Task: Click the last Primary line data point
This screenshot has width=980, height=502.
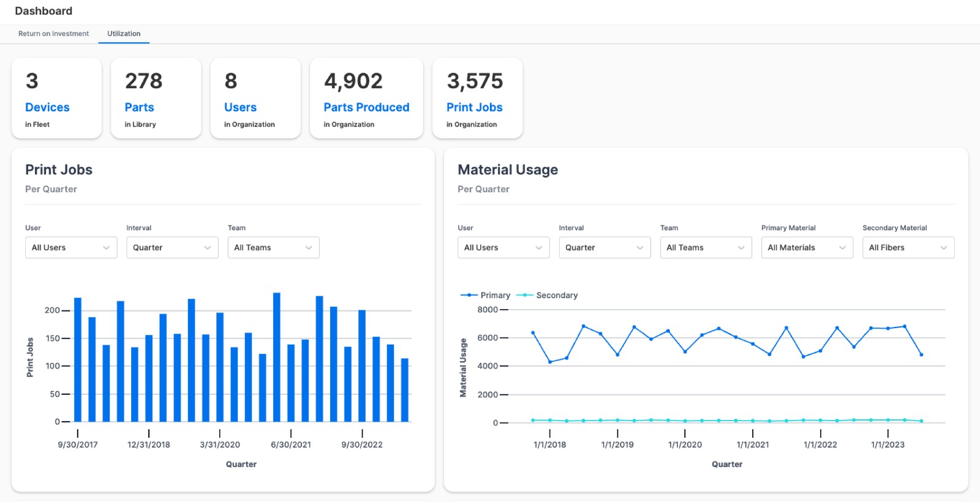Action: 921,354
